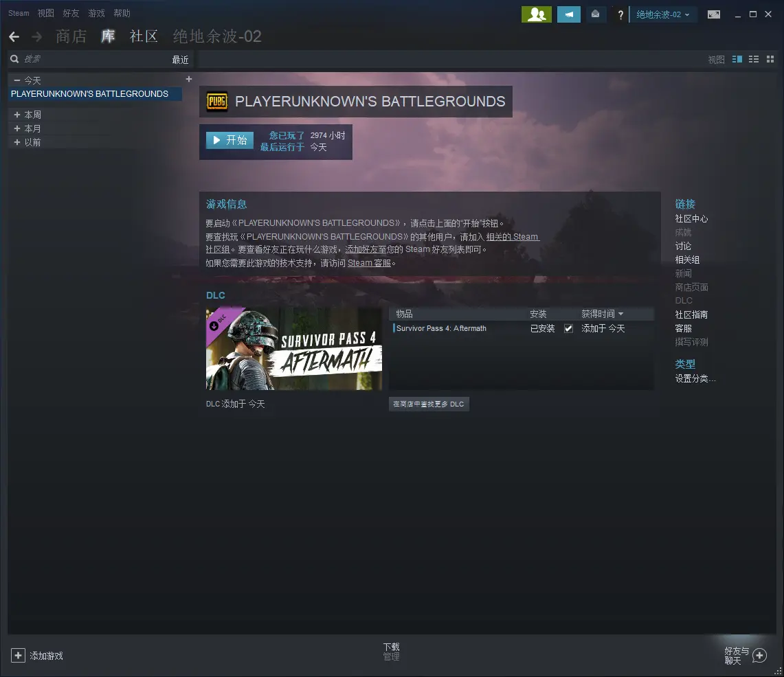Image resolution: width=784 pixels, height=677 pixels.
Task: Go forward with the right arrow
Action: (37, 36)
